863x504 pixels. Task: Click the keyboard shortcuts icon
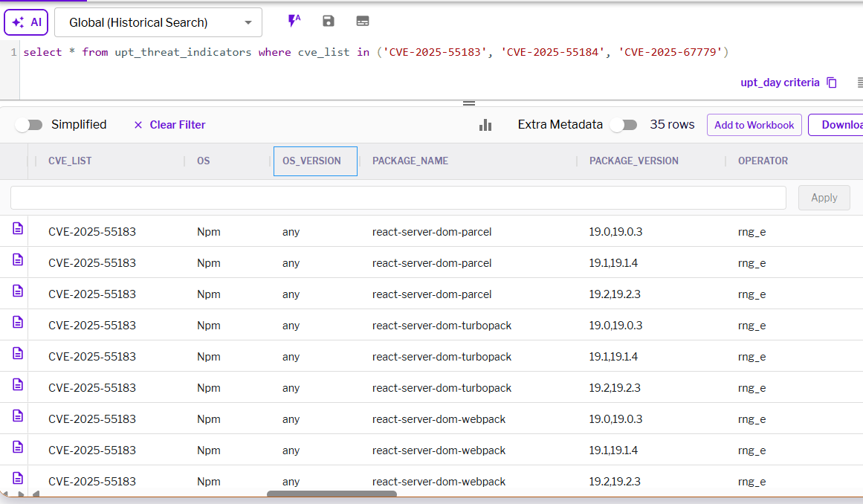(363, 21)
